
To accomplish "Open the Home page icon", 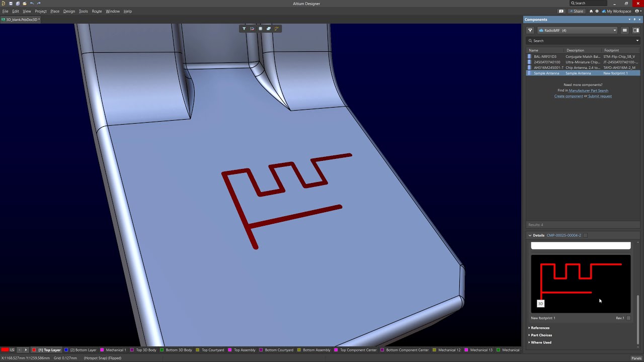I will point(591,11).
